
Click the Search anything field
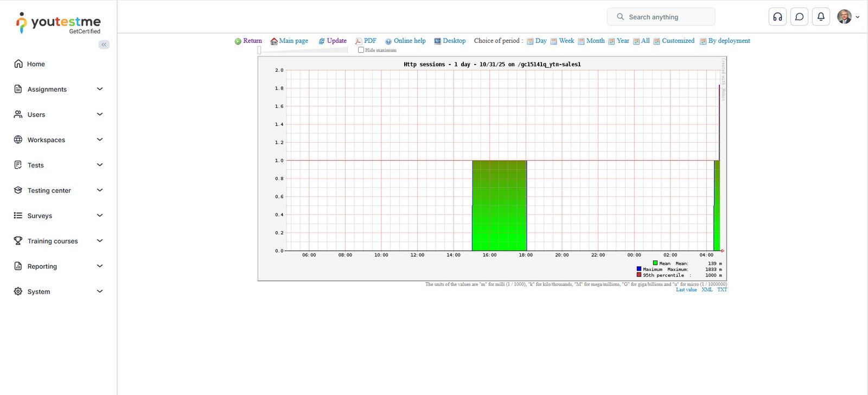click(x=661, y=17)
